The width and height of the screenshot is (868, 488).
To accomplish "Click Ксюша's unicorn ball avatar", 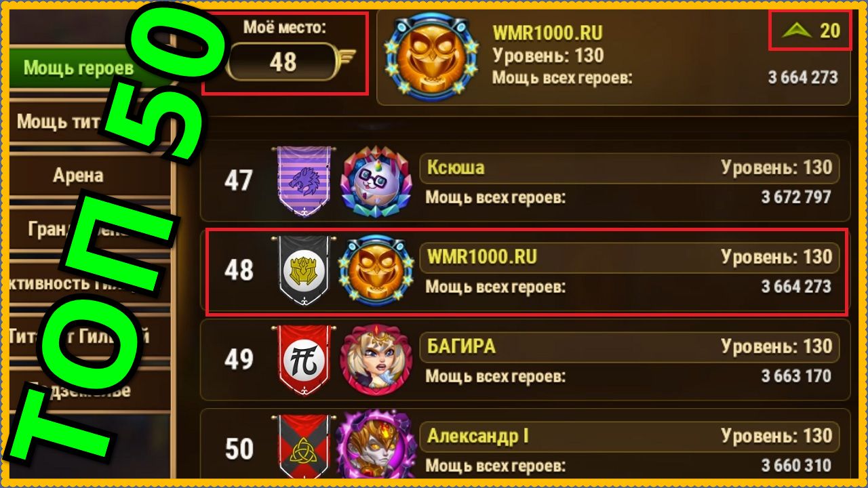I will coord(376,182).
